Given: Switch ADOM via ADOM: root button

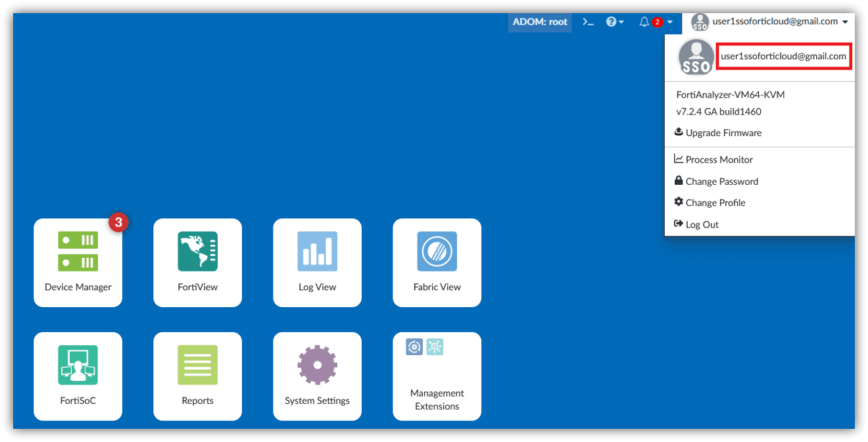Looking at the screenshot, I should [540, 22].
